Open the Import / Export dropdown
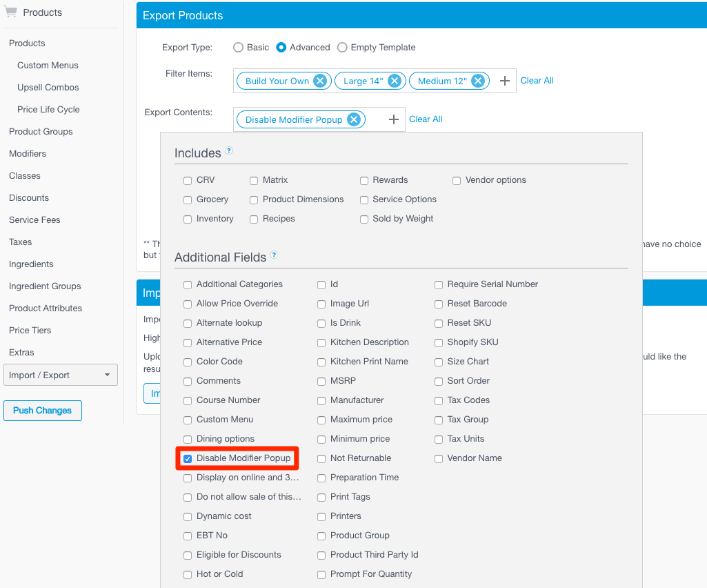 [60, 375]
